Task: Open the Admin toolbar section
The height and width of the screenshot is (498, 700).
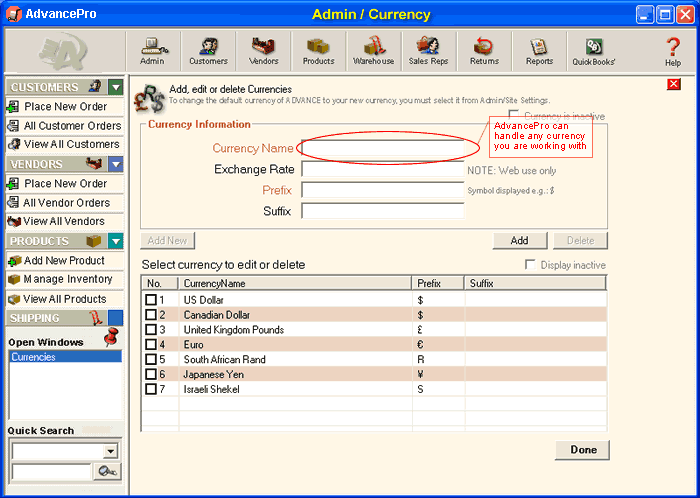Action: [153, 51]
